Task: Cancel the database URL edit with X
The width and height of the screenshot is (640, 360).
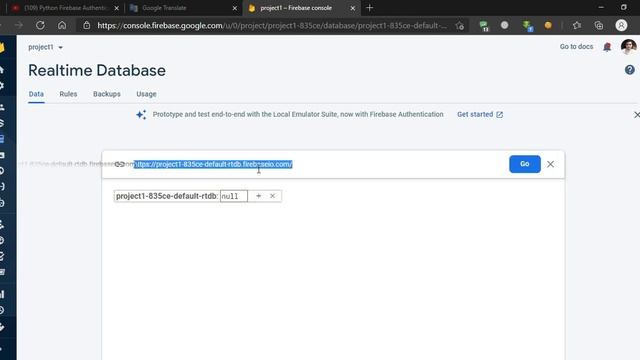Action: (x=550, y=164)
